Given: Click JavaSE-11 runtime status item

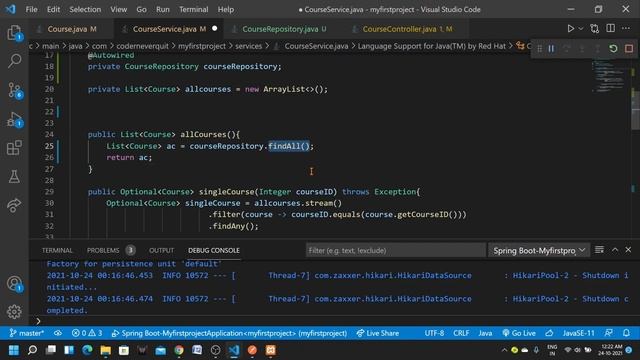Looking at the screenshot, I should 578,333.
